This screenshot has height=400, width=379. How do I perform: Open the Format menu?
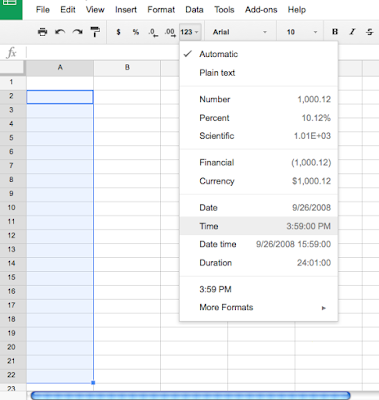(x=161, y=10)
